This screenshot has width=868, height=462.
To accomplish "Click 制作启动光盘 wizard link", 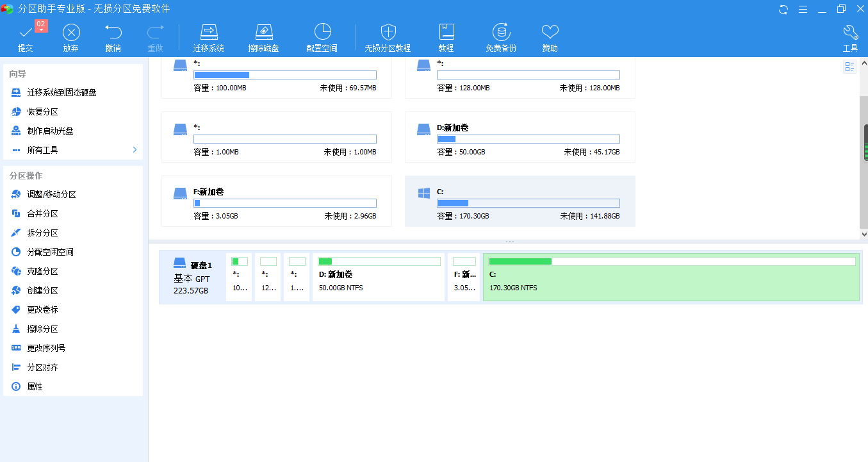I will point(50,131).
